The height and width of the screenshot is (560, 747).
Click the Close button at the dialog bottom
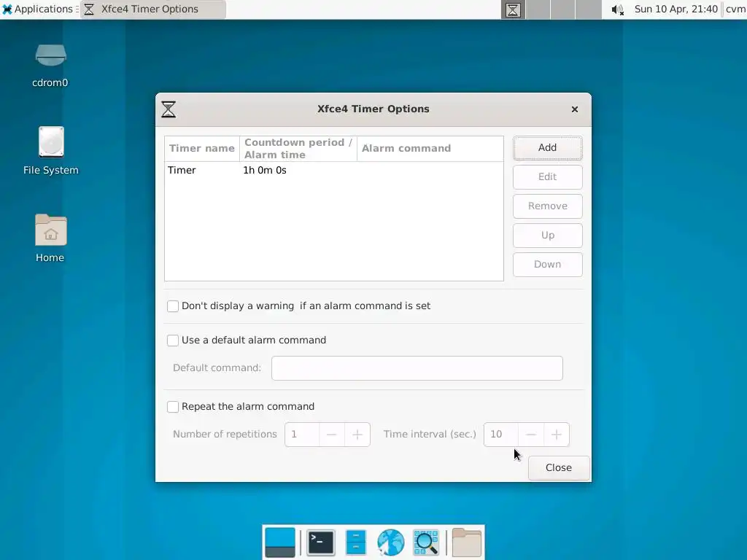tap(559, 467)
